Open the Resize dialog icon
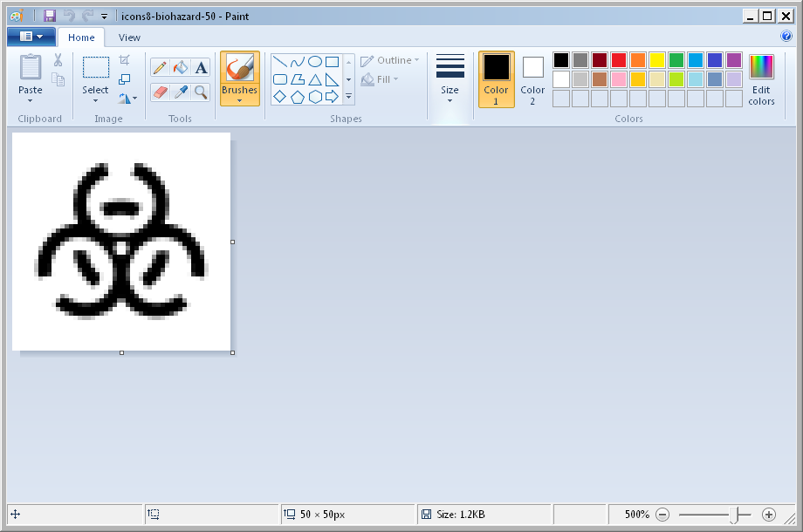Image resolution: width=803 pixels, height=532 pixels. [x=125, y=78]
